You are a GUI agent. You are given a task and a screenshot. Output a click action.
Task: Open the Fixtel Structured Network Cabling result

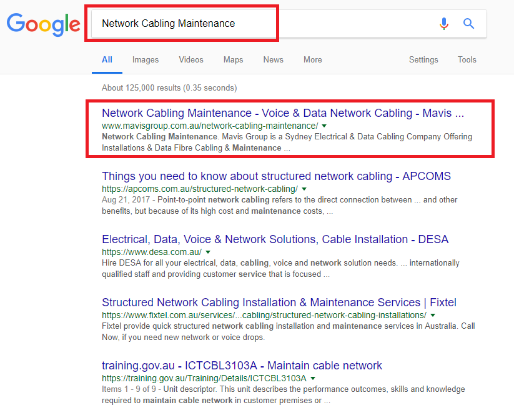pyautogui.click(x=279, y=302)
